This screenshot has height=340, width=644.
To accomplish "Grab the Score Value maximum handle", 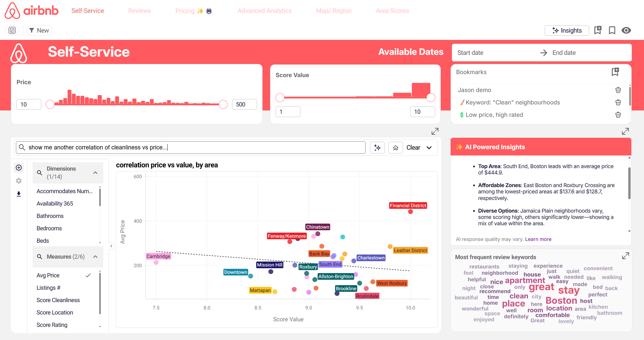I will click(x=431, y=98).
